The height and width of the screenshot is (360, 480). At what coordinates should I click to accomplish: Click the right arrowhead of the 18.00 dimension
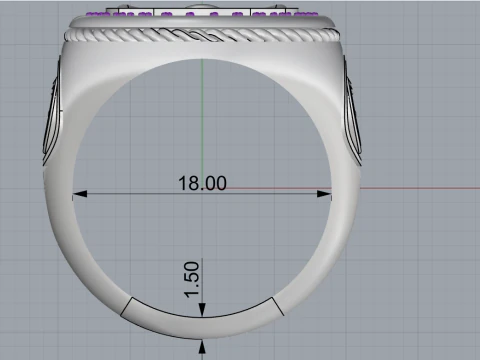tap(324, 194)
